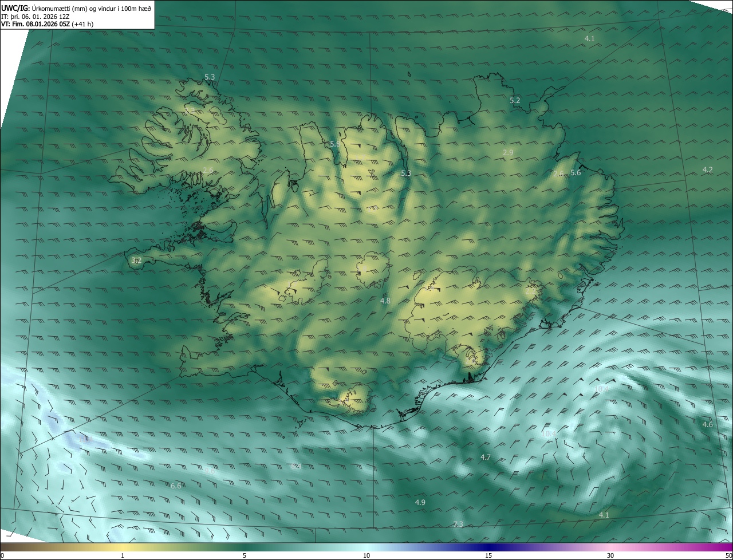
Task: Click the 5.8 value label
Action: (x=335, y=144)
